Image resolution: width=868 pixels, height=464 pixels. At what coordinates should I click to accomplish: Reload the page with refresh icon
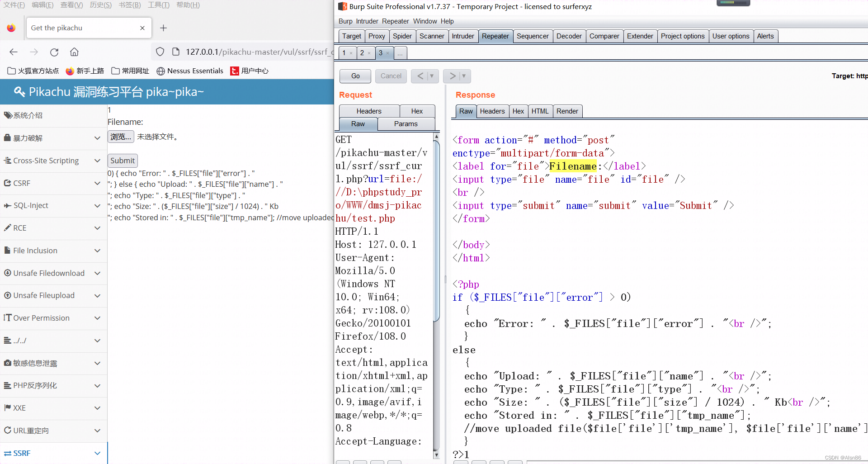54,52
